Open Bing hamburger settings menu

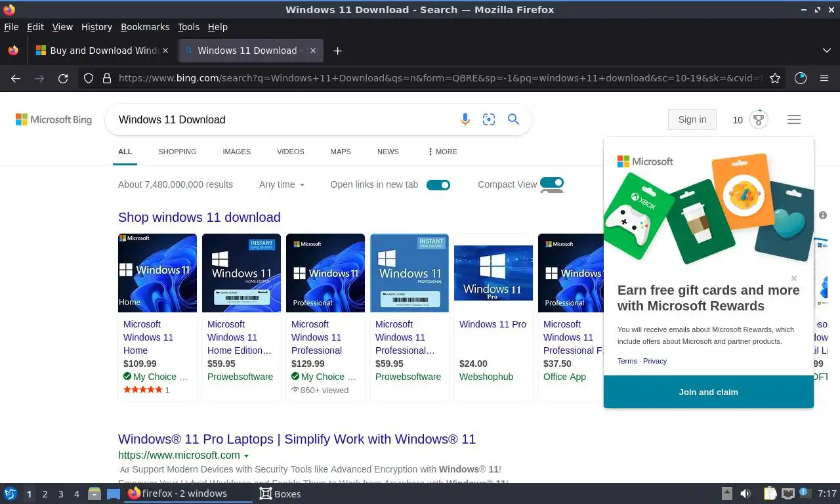coord(794,119)
